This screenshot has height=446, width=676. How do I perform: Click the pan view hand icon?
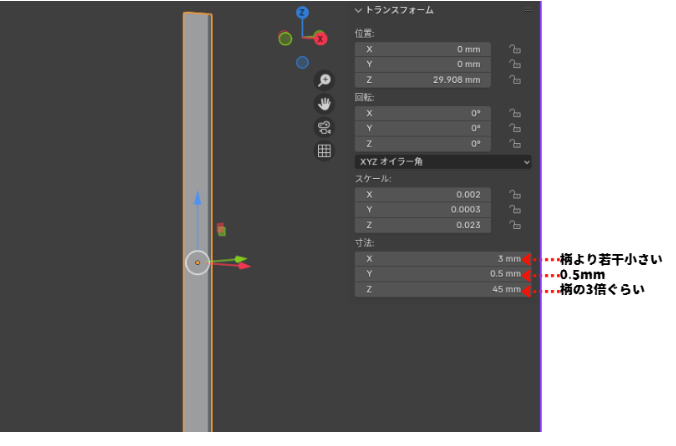pos(324,104)
